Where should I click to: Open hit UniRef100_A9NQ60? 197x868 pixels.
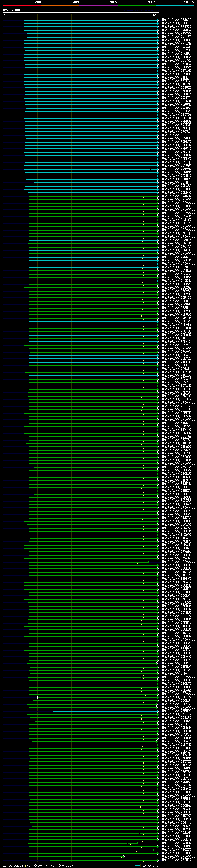click(177, 30)
